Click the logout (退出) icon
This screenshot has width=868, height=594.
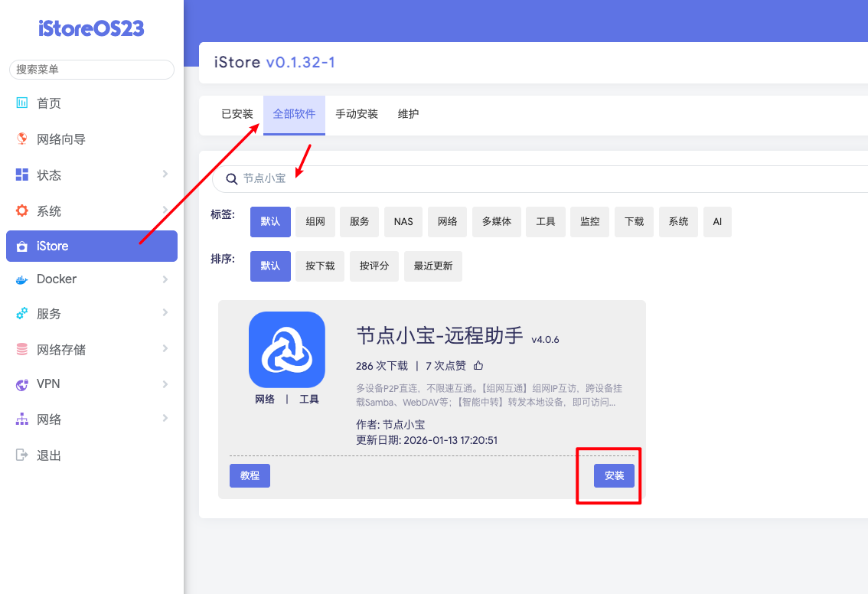[22, 455]
